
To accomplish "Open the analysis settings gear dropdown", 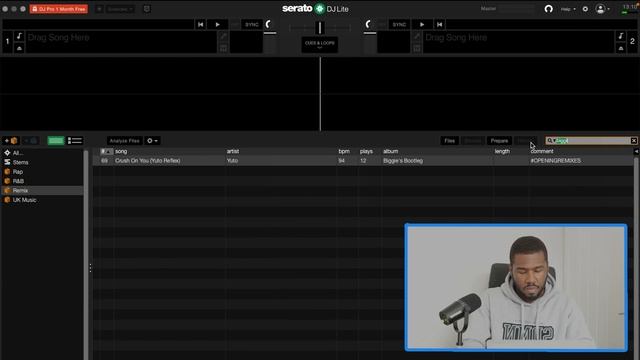I will (x=152, y=141).
